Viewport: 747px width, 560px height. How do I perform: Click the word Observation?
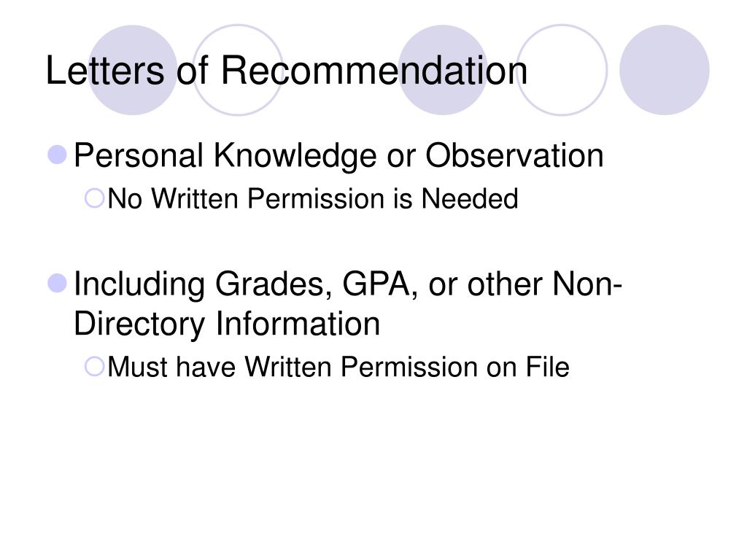(514, 156)
